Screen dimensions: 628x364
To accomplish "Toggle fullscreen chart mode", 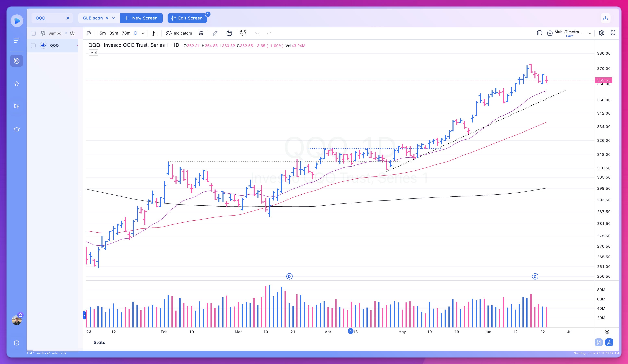I will tap(613, 33).
